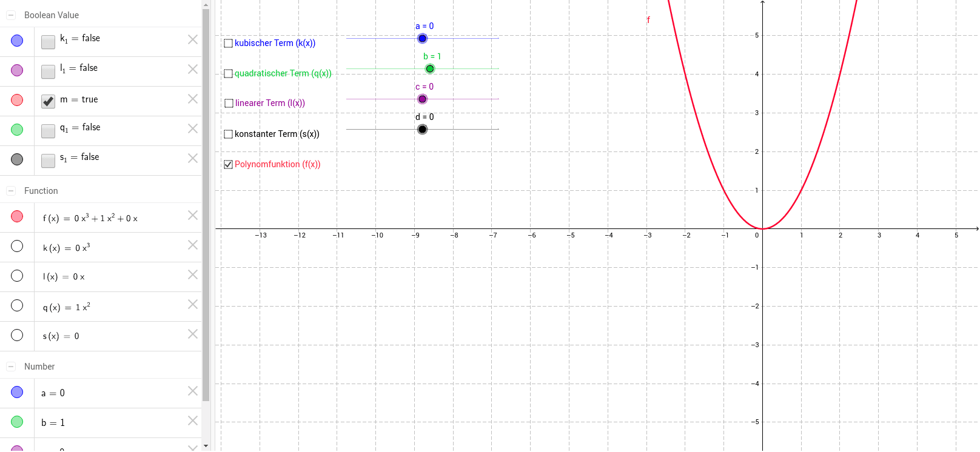Toggle visibility circle of boolean m
Image resolution: width=980 pixels, height=452 pixels.
point(17,100)
